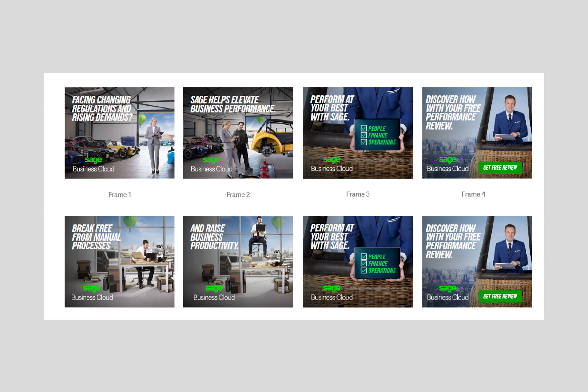588x392 pixels.
Task: Click the sage logo in bottom-row Discover How banner
Action: pyautogui.click(x=448, y=288)
